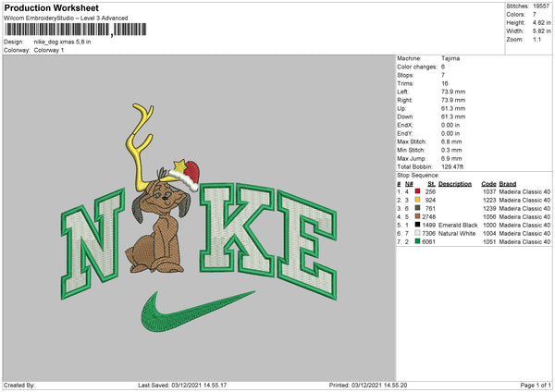Viewport: 555px width, 392px height.
Task: Click the Width value 5.82 in
Action: pyautogui.click(x=542, y=31)
